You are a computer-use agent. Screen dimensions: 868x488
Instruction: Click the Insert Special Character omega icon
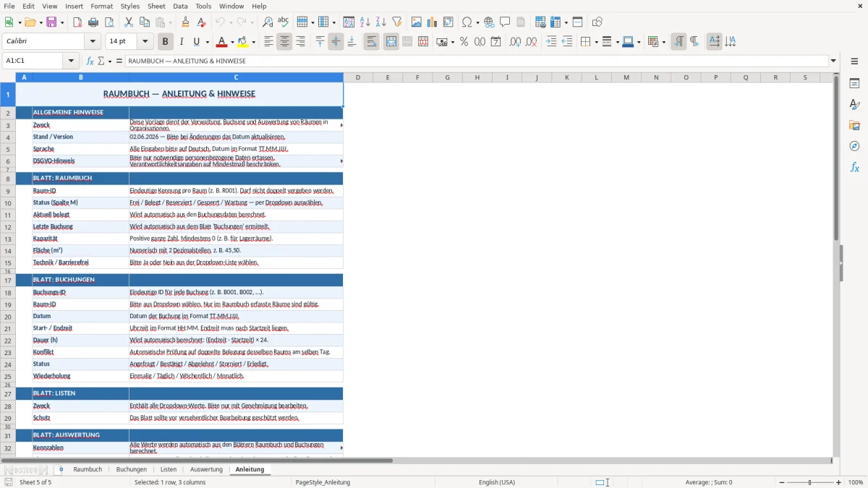click(x=467, y=22)
